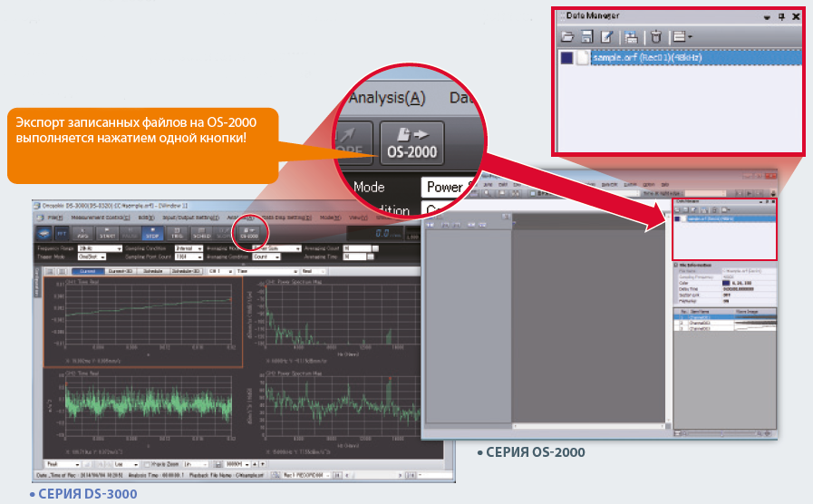The height and width of the screenshot is (504, 813).
Task: Open CH 1 channel dropdown
Action: click(220, 271)
